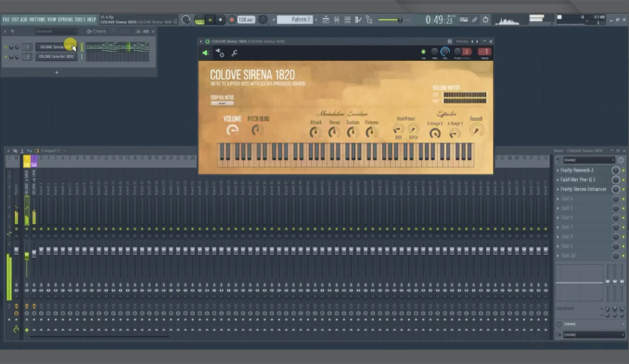Add a new channel with plus button
Screen dimensions: 629x364
(x=56, y=72)
